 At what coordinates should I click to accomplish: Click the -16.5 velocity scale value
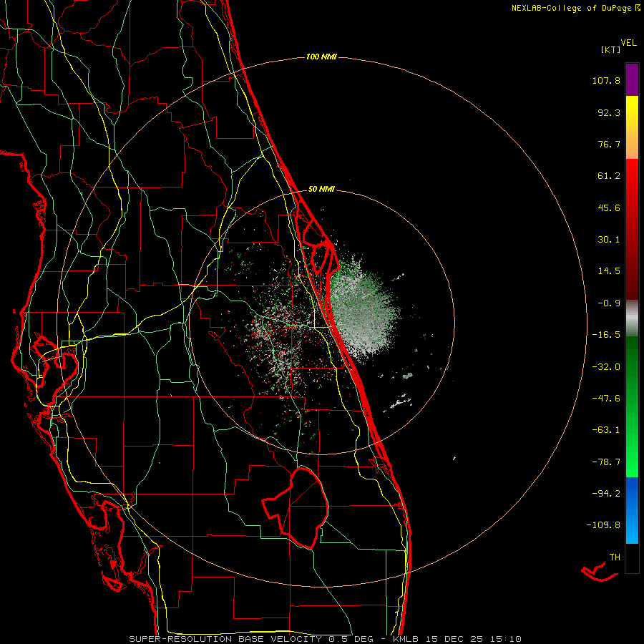[x=606, y=335]
